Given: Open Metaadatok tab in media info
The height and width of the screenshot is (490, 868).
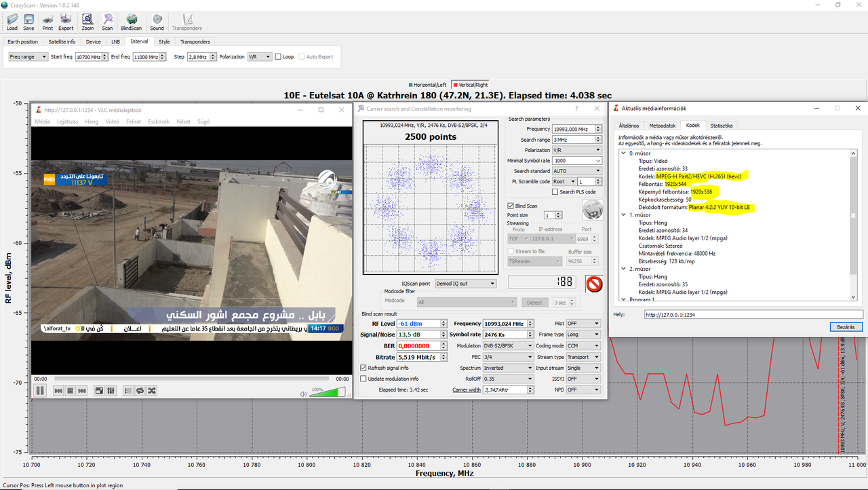Looking at the screenshot, I should pyautogui.click(x=662, y=126).
